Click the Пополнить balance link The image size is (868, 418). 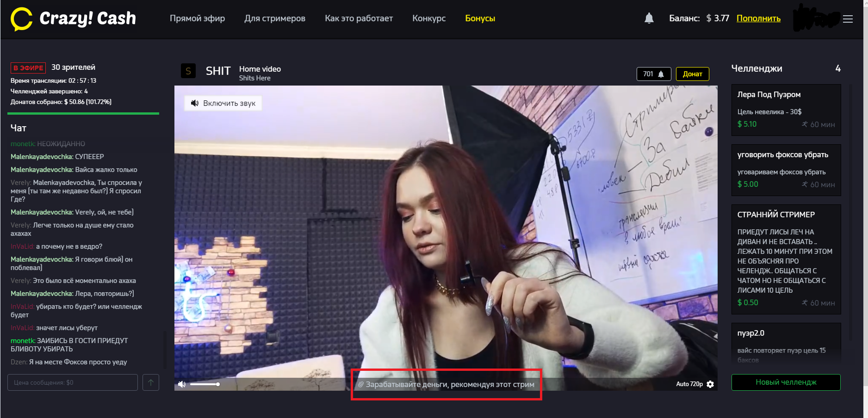pos(758,18)
